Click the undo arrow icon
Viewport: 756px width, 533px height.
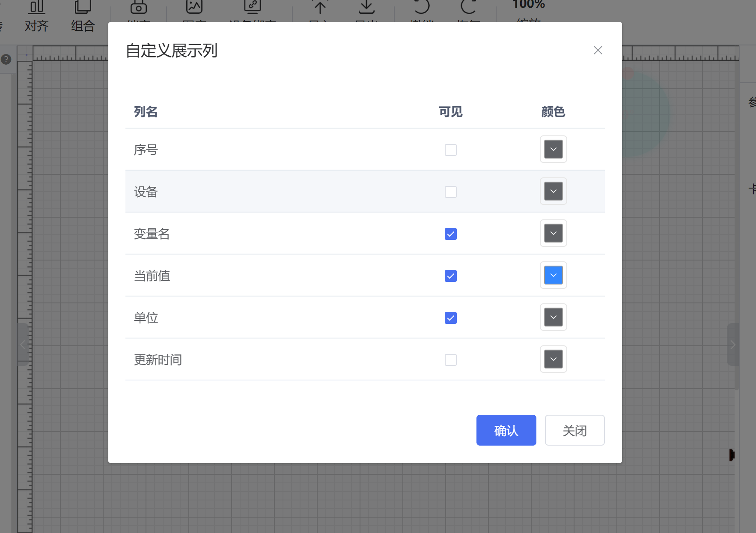(422, 7)
